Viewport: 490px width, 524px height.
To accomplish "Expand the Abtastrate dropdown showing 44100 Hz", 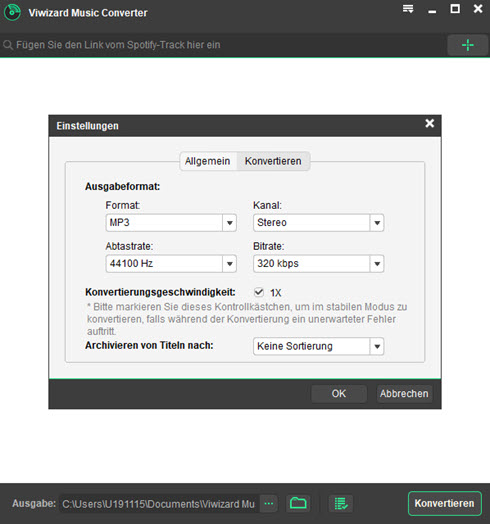I will (171, 264).
